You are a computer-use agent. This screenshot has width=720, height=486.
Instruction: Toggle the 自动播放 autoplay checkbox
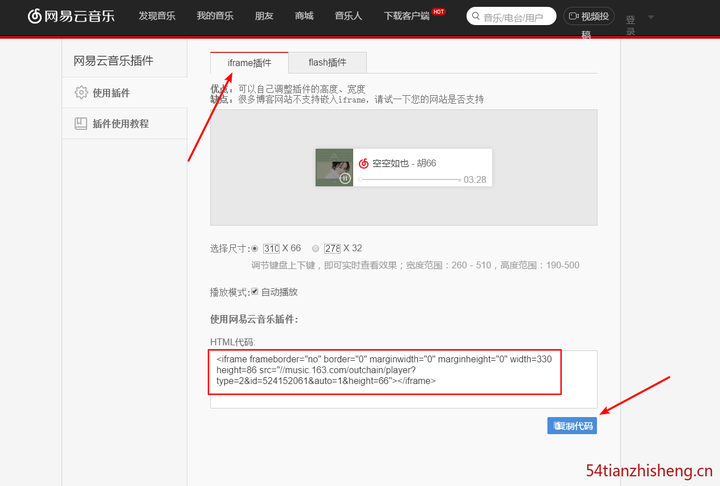tap(254, 292)
